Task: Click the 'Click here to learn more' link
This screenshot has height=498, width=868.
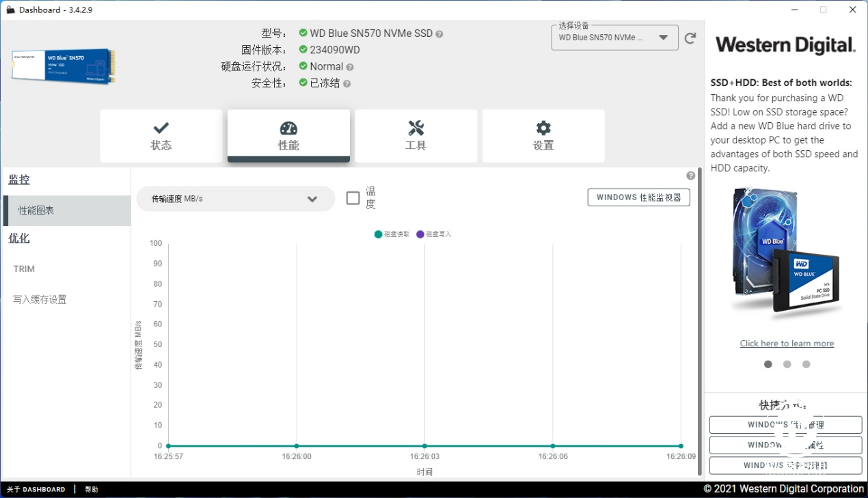Action: coord(787,344)
